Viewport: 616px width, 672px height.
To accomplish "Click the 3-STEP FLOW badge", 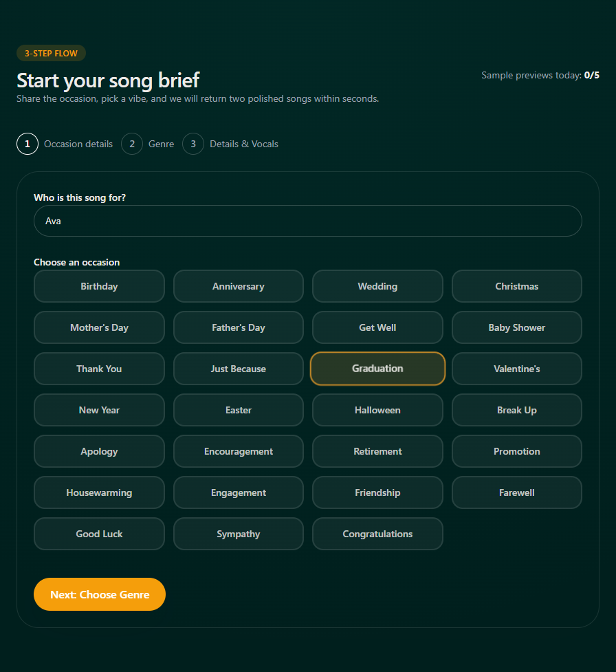I will [51, 53].
